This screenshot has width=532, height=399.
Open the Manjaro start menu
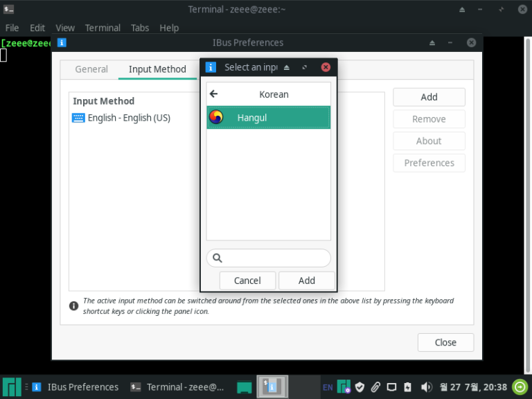(12, 387)
